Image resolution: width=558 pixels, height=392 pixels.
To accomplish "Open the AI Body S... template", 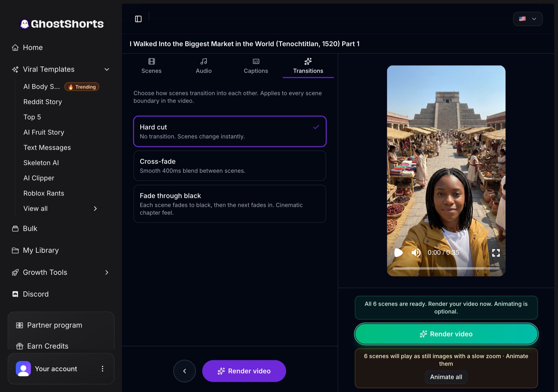I will pos(41,87).
